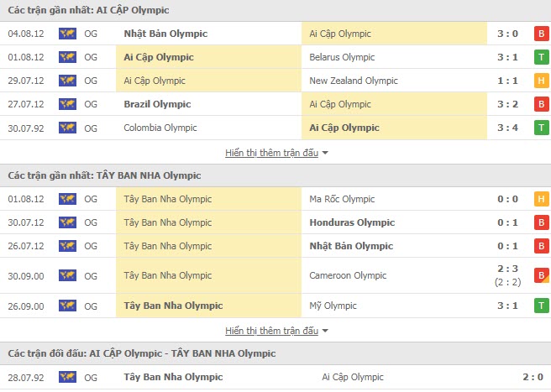The height and width of the screenshot is (392, 551).
Task: Open 'Hiển thị thêm trận đấu' under Tây Ban Nha
Action: (271, 331)
